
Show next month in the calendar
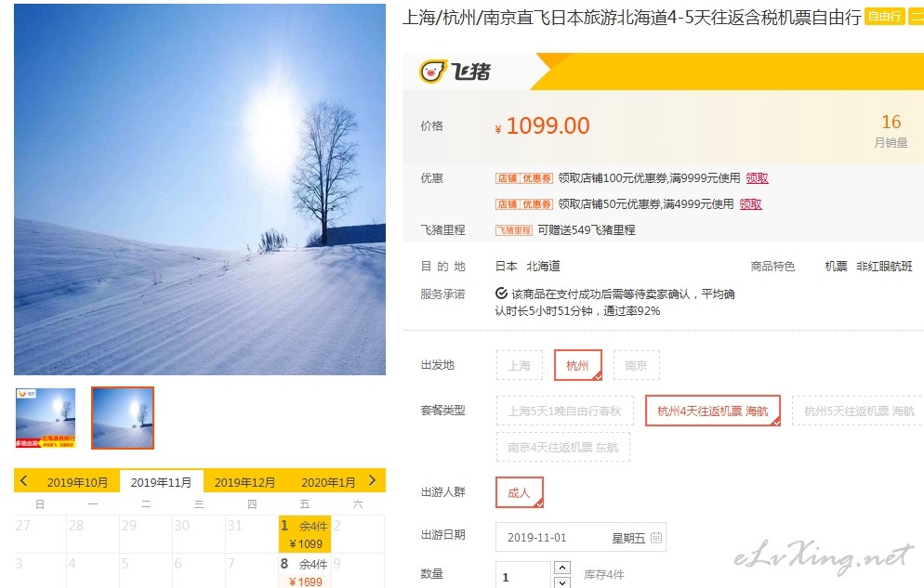coord(372,480)
